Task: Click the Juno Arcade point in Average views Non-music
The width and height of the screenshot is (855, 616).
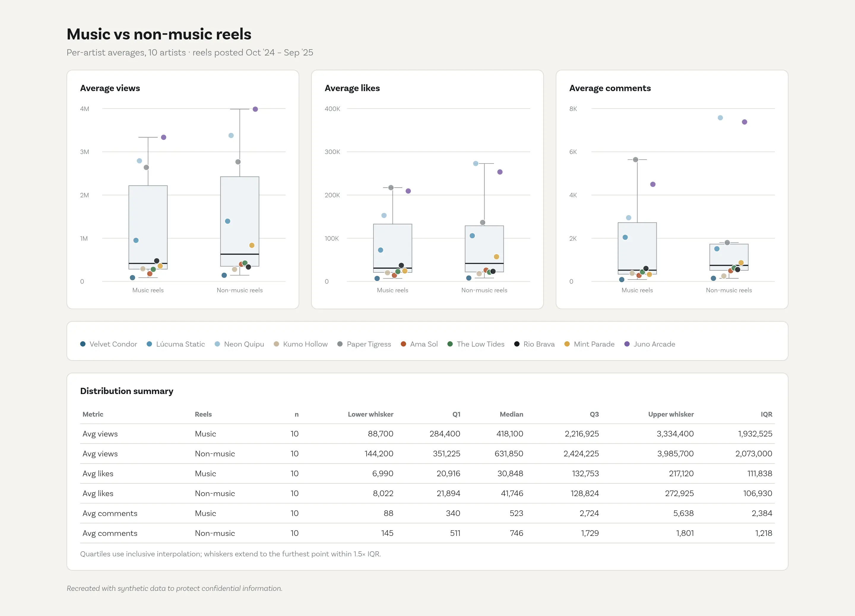Action: (255, 109)
